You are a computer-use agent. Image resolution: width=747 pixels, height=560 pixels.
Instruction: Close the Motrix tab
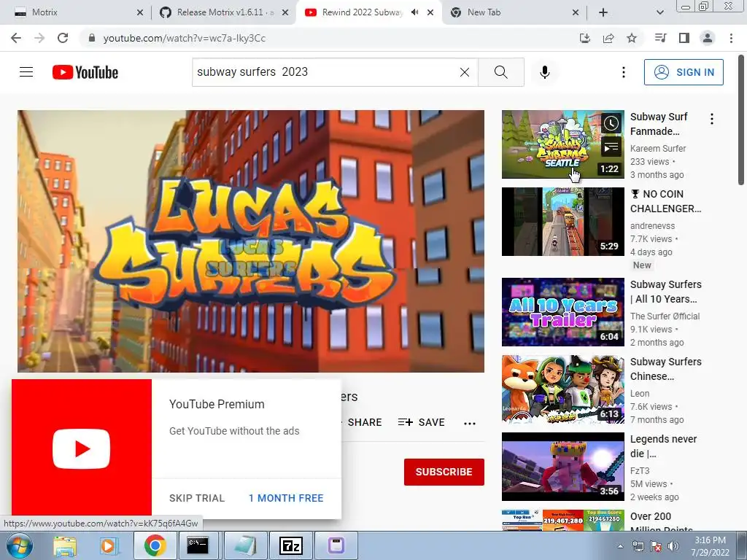pyautogui.click(x=139, y=12)
